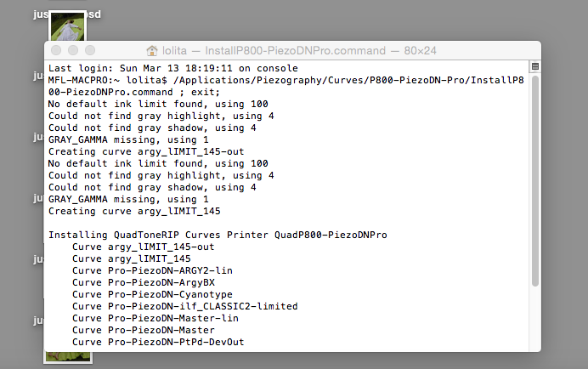
Task: Click the 'Curve Pro-PiezoDN-Master-lin' line
Action: click(x=155, y=318)
